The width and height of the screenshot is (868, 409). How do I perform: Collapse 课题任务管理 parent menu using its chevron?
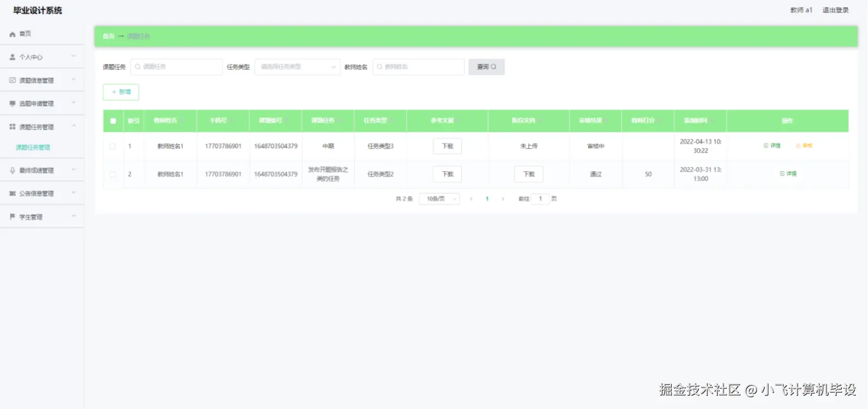(x=74, y=126)
